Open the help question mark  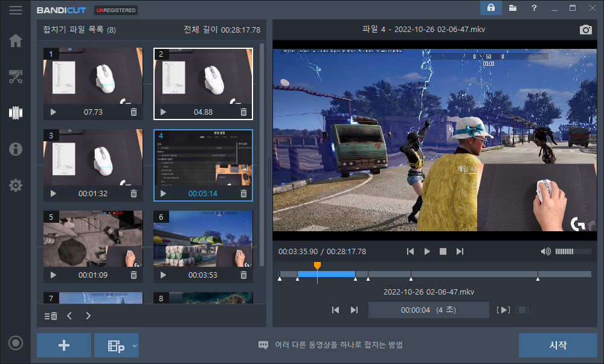(534, 8)
